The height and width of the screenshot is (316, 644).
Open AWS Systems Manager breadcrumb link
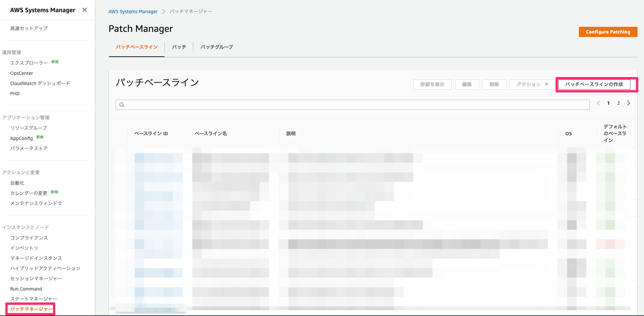133,12
